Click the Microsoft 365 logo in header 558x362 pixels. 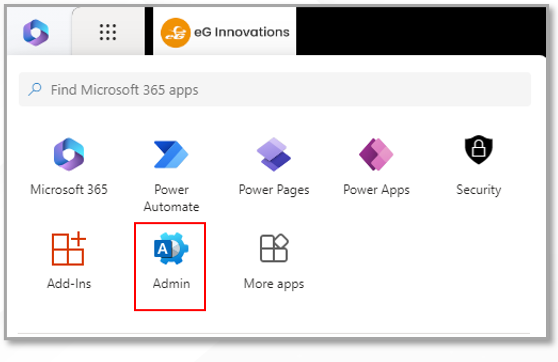tap(36, 32)
